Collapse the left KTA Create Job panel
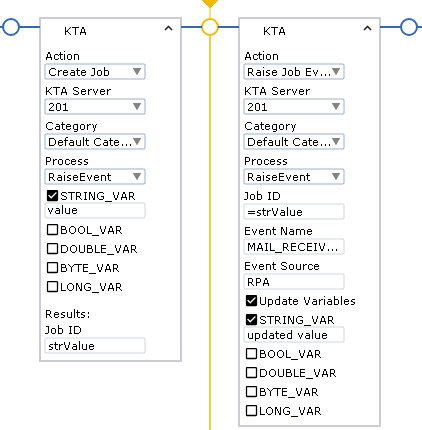The height and width of the screenshot is (430, 422). point(168,29)
